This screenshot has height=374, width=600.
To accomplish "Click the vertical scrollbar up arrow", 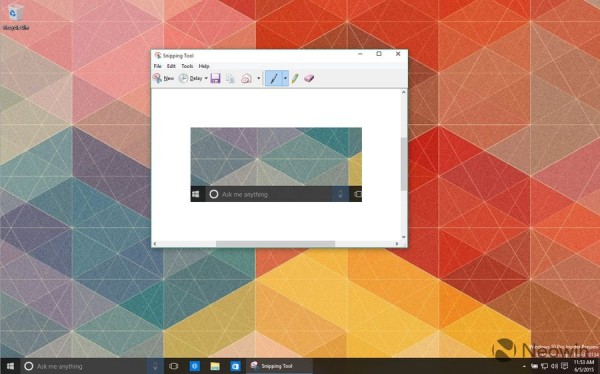I will coord(404,92).
